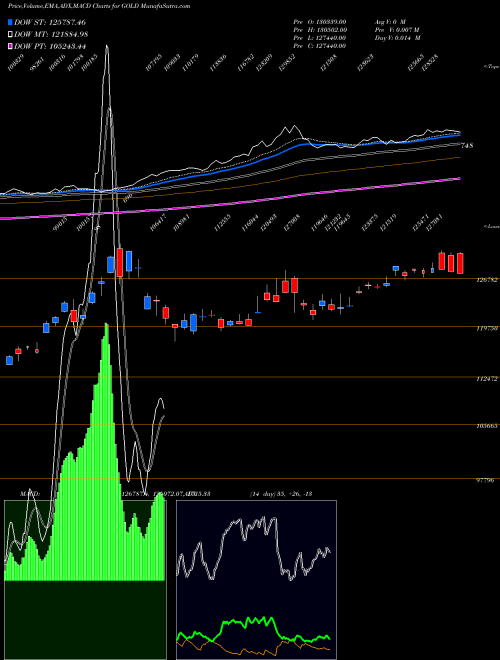The image size is (500, 660).
Task: Select the 'DOW MT: 121884.98' legend text
Action: 51,34
